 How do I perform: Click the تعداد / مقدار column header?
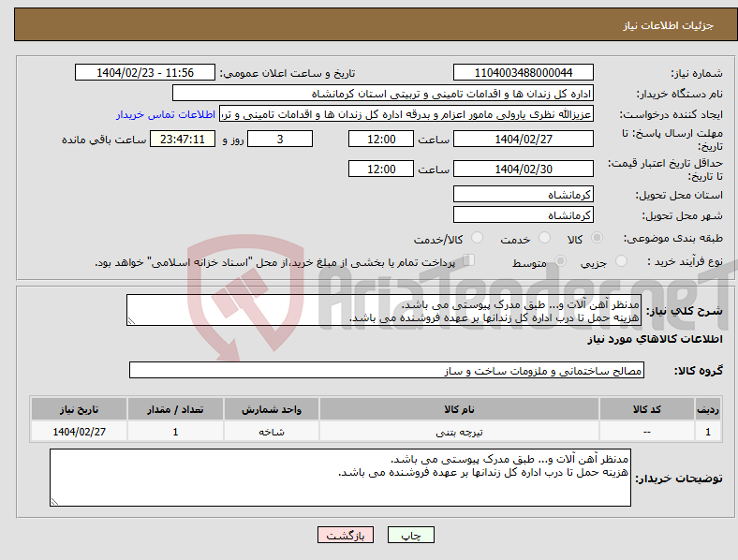coord(175,409)
